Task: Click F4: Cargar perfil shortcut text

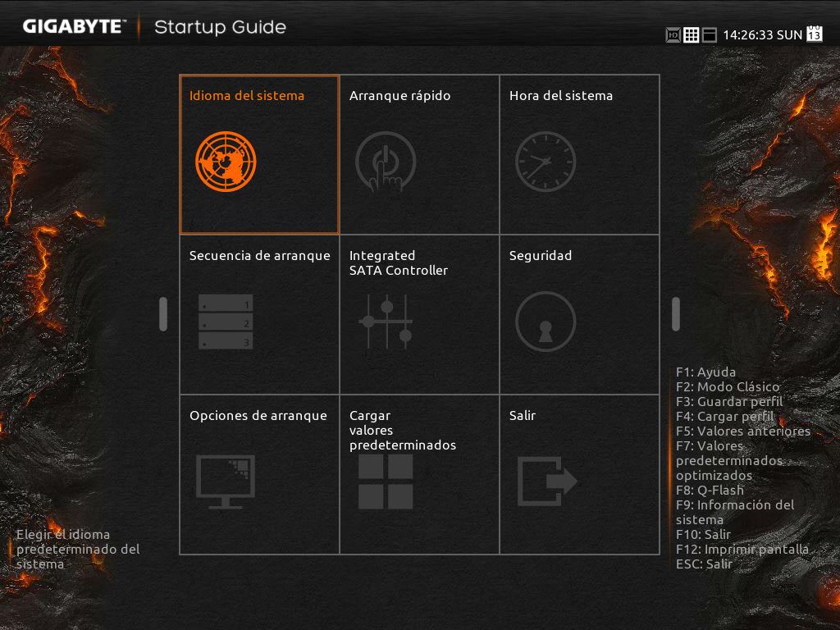Action: point(725,416)
